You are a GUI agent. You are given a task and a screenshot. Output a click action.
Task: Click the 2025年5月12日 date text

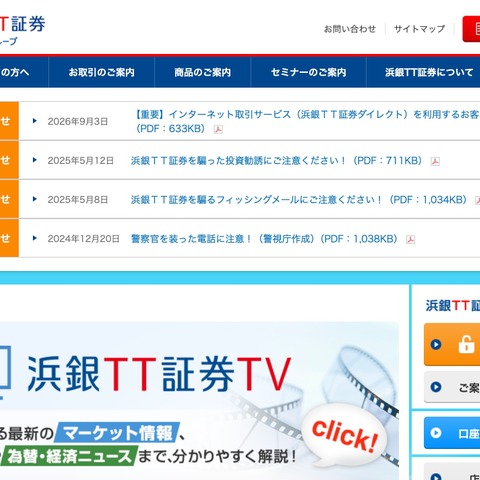click(x=81, y=161)
